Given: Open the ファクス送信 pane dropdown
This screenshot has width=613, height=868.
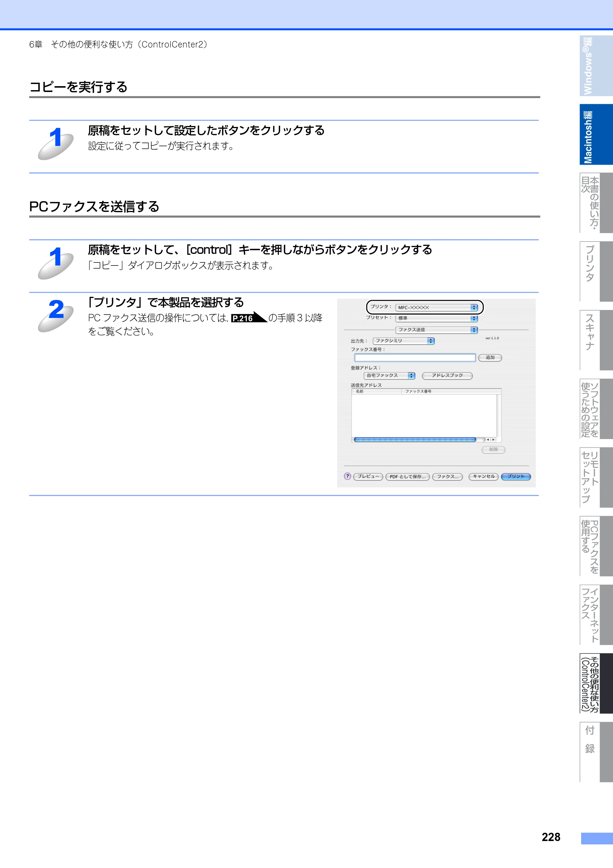Looking at the screenshot, I should 436,330.
